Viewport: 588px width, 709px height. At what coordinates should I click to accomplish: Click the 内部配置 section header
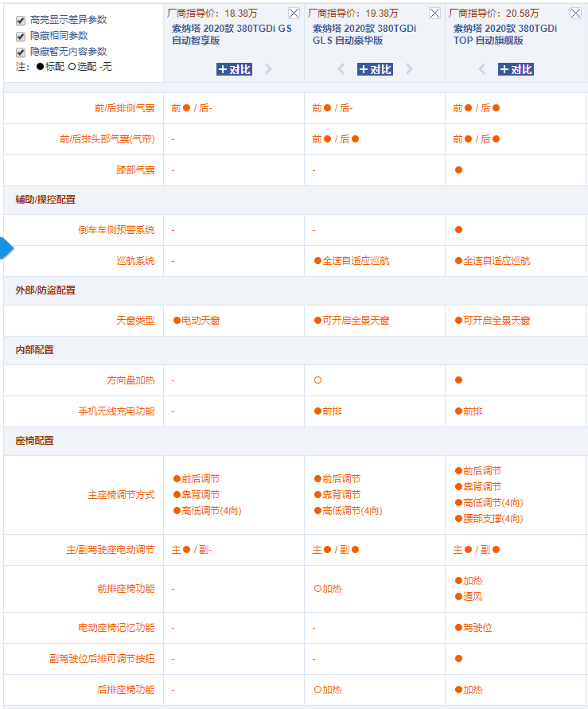pyautogui.click(x=35, y=350)
